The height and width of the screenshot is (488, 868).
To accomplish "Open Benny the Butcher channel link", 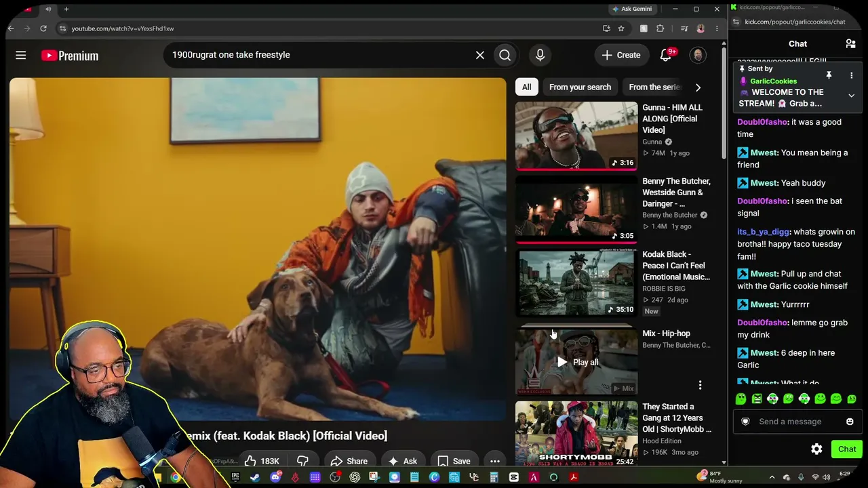I will tap(670, 215).
